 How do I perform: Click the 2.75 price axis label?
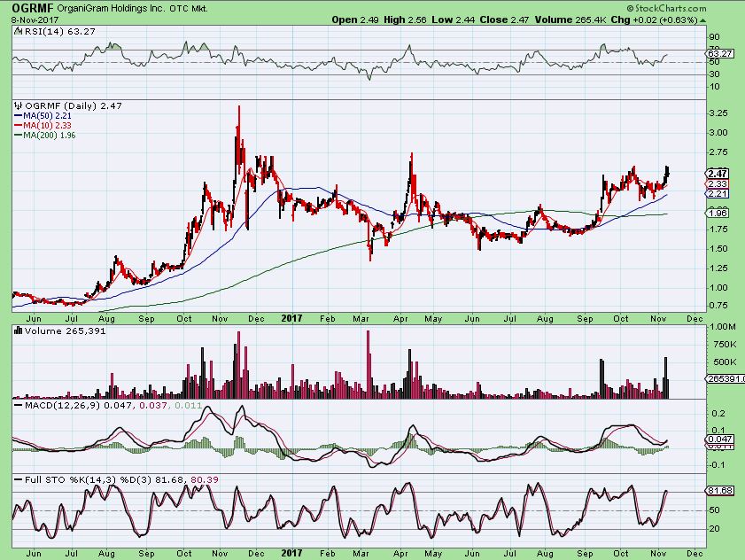tap(718, 152)
